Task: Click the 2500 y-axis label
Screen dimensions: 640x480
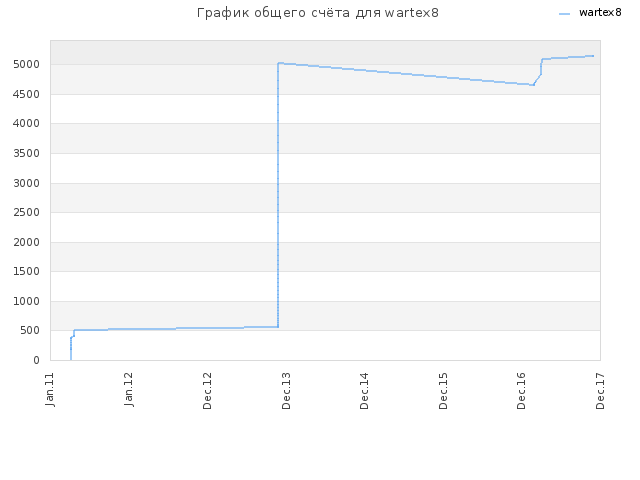Action: click(x=27, y=213)
